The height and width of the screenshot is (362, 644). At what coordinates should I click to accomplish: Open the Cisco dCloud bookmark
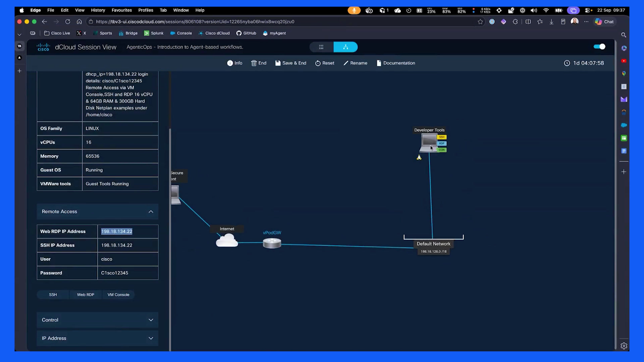214,33
